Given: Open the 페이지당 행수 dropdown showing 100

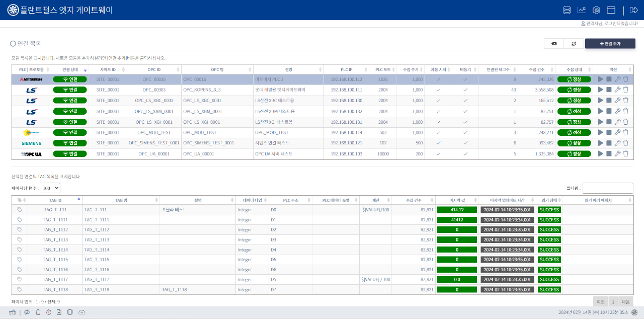Looking at the screenshot, I should click(50, 188).
